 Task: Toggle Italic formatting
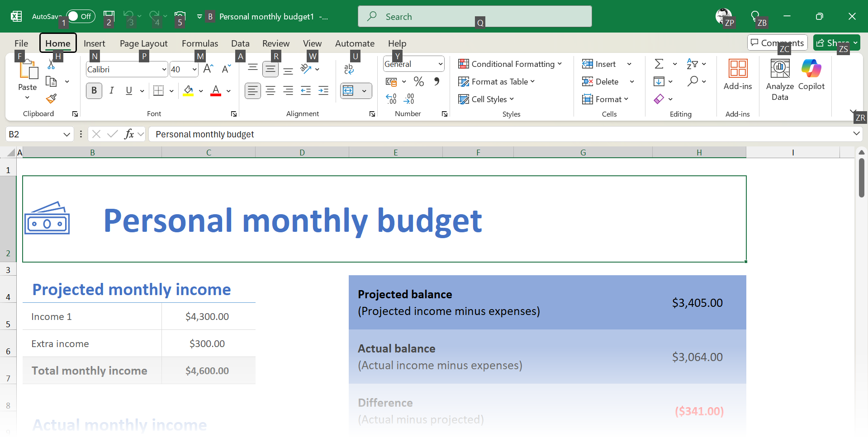(112, 91)
